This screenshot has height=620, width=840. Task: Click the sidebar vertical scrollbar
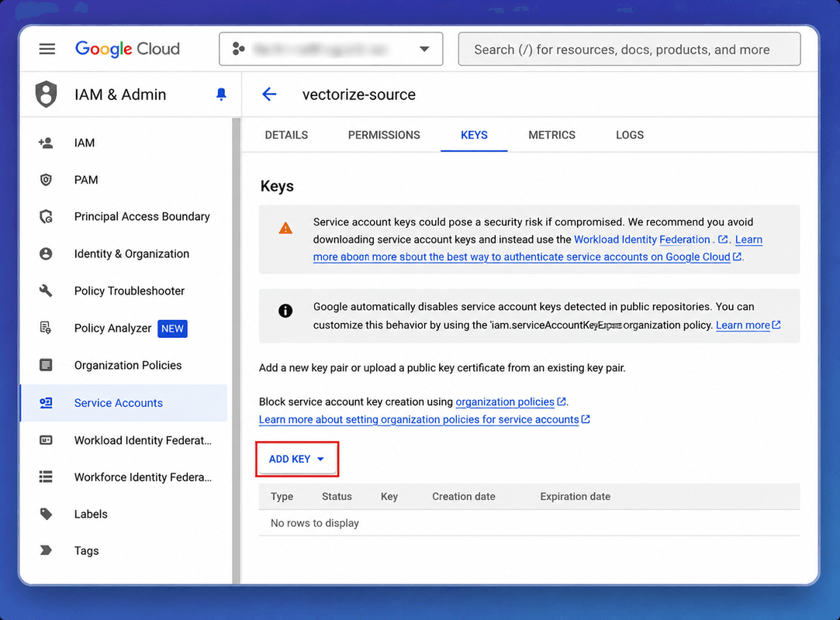(x=237, y=351)
